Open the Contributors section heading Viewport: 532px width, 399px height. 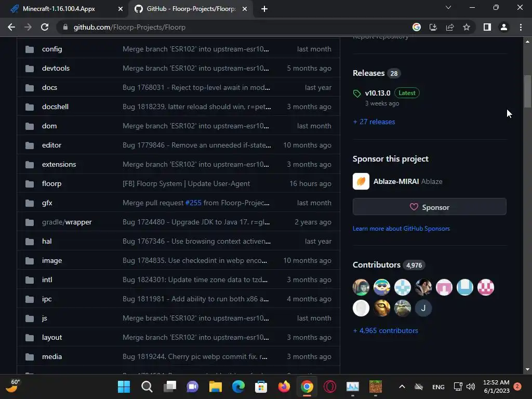[x=377, y=264]
